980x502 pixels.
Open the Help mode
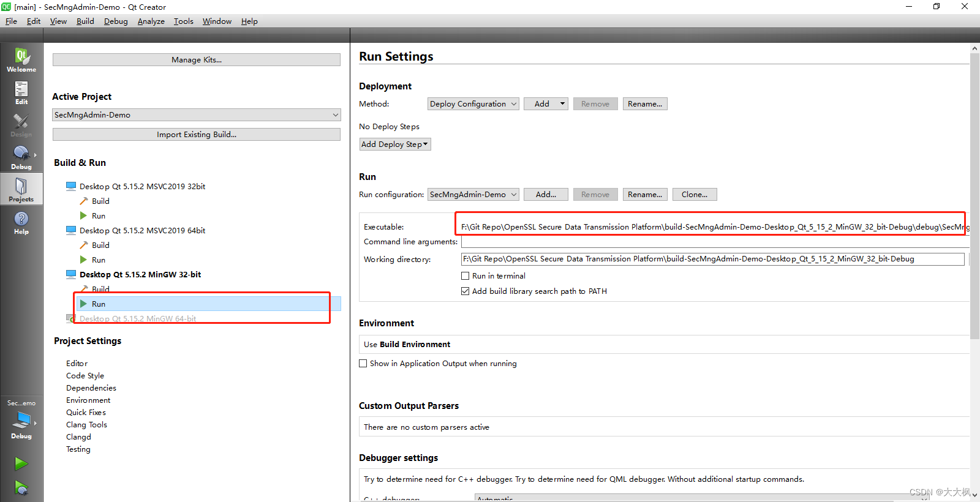tap(21, 222)
